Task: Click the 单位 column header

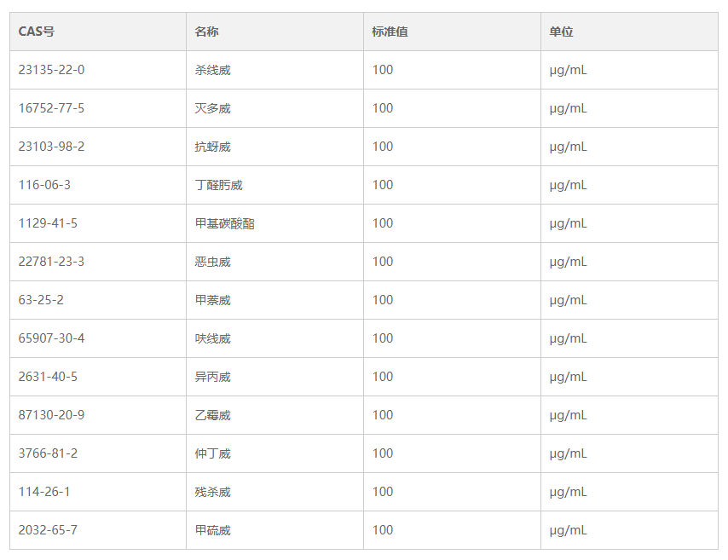Action: [x=561, y=32]
